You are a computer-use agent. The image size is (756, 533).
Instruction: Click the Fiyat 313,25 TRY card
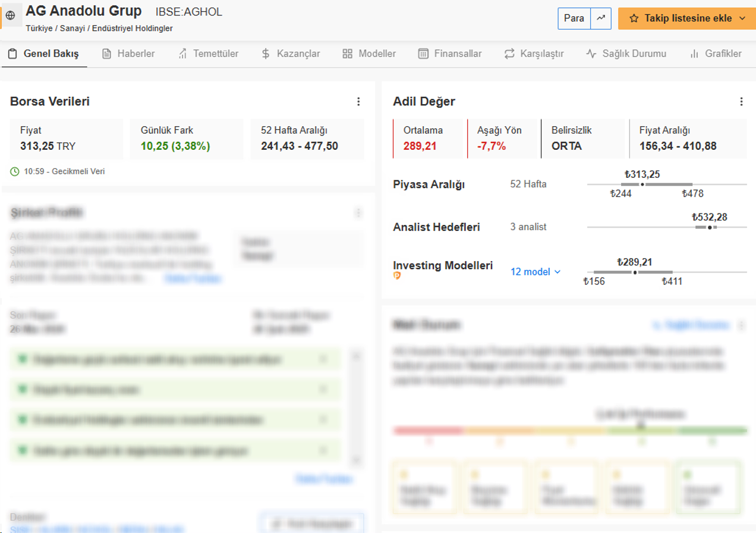pyautogui.click(x=67, y=139)
